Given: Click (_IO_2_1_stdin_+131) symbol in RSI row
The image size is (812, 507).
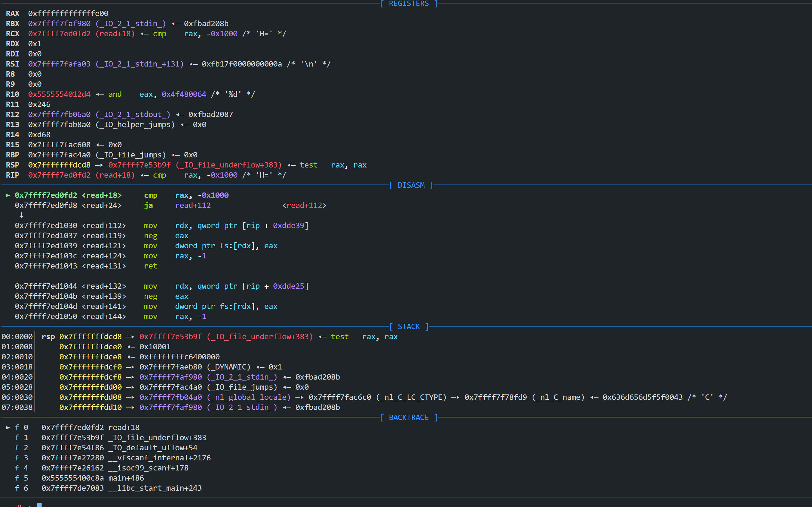Looking at the screenshot, I should (140, 64).
